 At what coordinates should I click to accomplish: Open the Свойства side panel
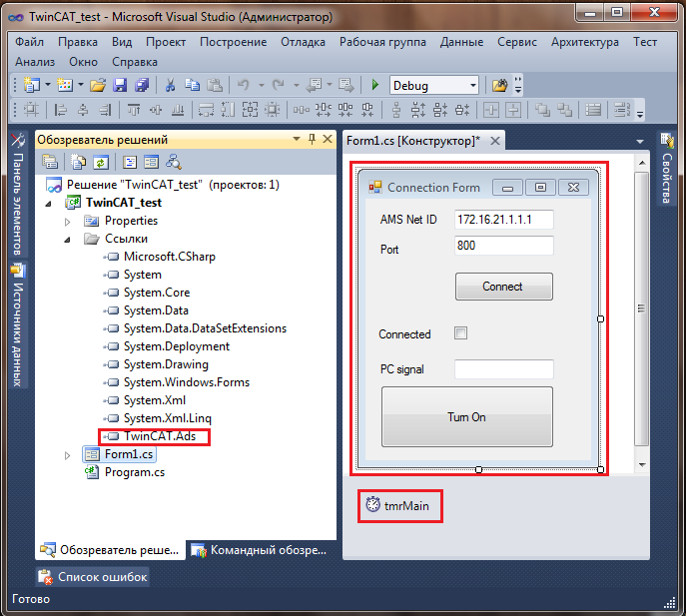(666, 169)
